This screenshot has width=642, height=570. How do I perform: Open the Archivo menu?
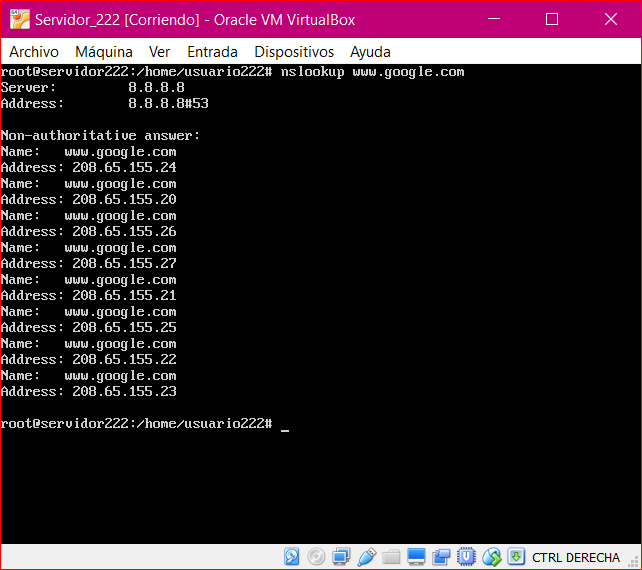coord(34,52)
